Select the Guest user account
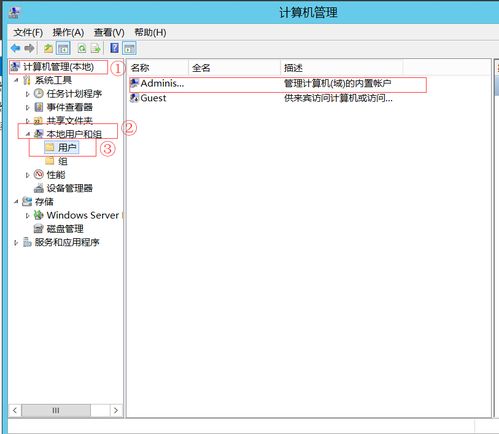This screenshot has height=434, width=499. click(149, 98)
